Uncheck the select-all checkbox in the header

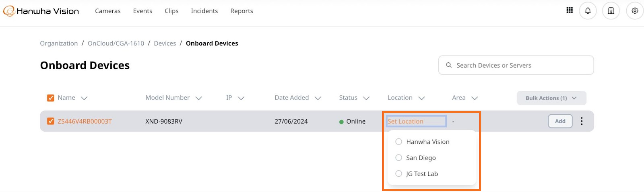coord(51,98)
